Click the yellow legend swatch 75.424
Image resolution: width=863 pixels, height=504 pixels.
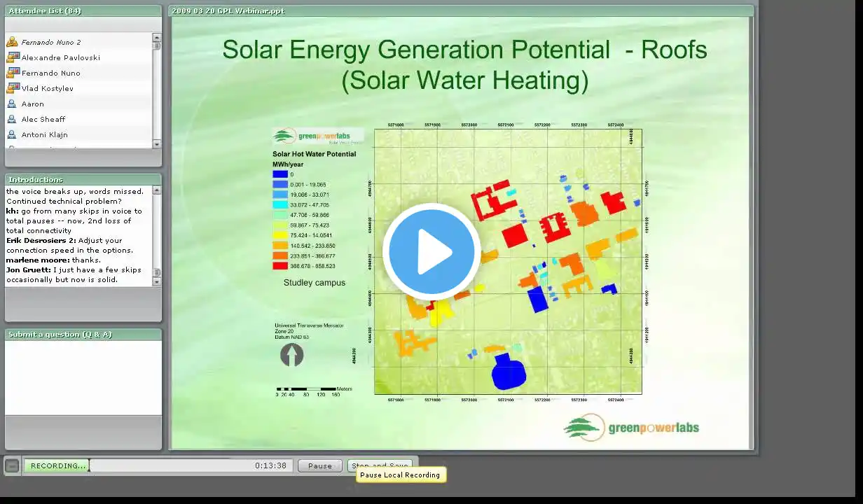tap(280, 235)
